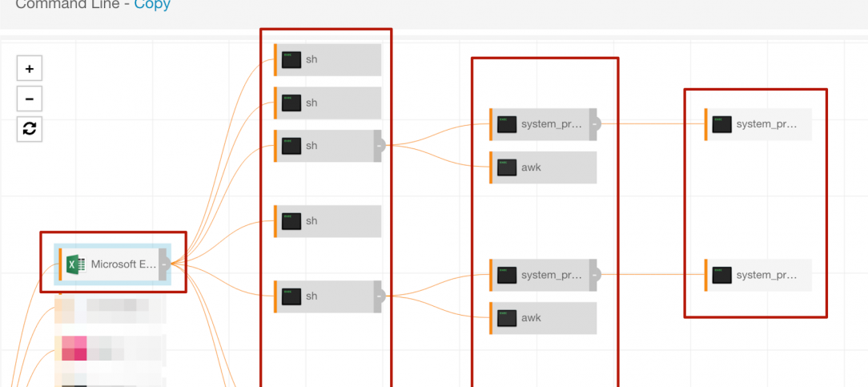
Task: Collapse the bottom sh node's children
Action: (379, 296)
